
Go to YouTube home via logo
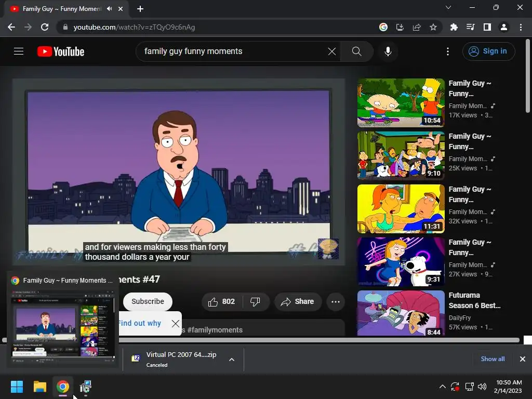61,51
